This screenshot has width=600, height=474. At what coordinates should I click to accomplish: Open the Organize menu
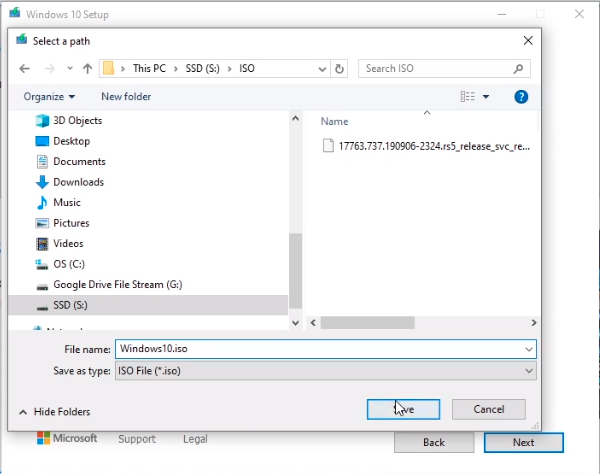[x=49, y=97]
